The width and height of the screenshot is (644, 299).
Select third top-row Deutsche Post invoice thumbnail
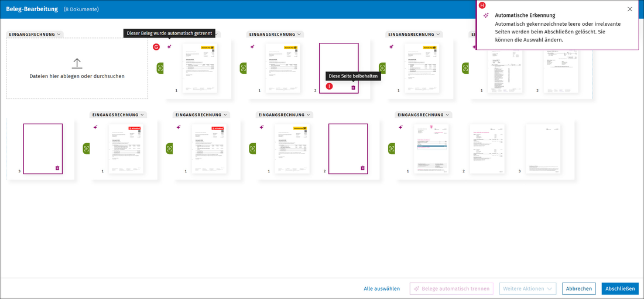(x=422, y=68)
